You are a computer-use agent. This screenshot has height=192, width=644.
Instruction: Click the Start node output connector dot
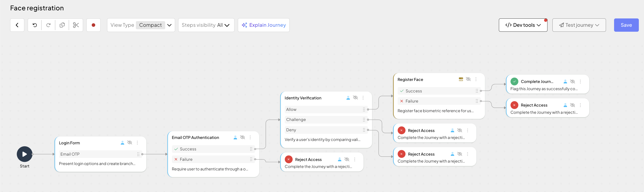[x=32, y=154]
